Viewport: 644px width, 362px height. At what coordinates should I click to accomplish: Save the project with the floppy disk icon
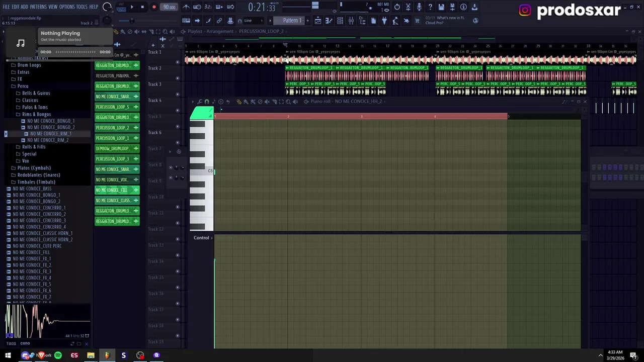[441, 7]
